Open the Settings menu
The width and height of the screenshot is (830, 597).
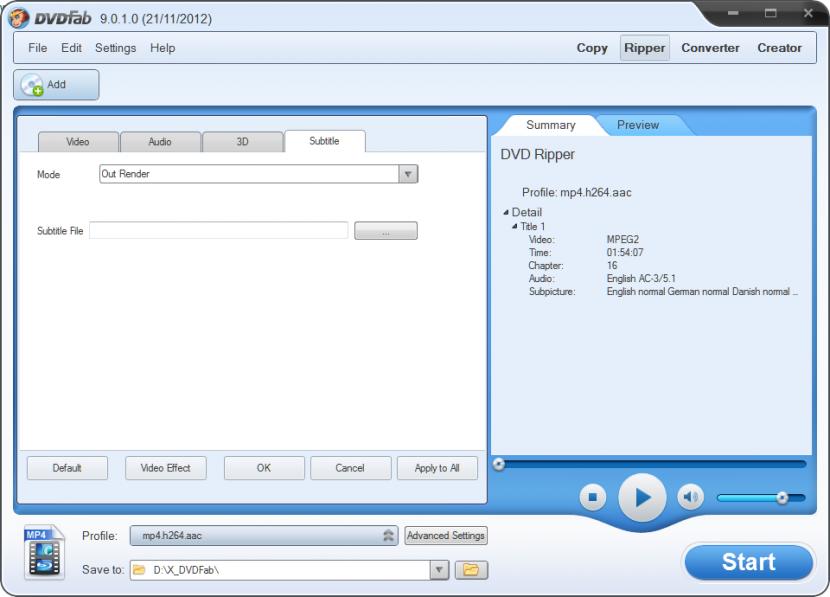115,48
